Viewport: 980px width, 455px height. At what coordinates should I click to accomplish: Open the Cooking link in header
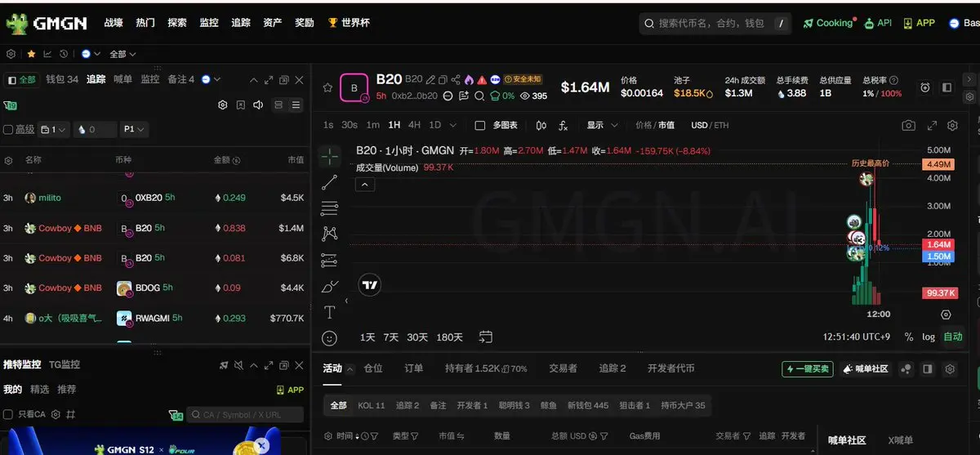(x=829, y=23)
